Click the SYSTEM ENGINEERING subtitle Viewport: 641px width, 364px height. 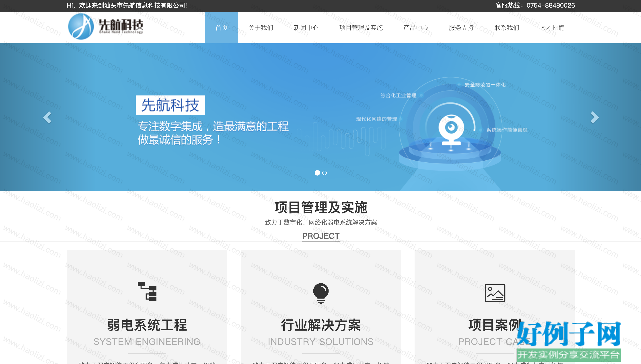click(147, 342)
